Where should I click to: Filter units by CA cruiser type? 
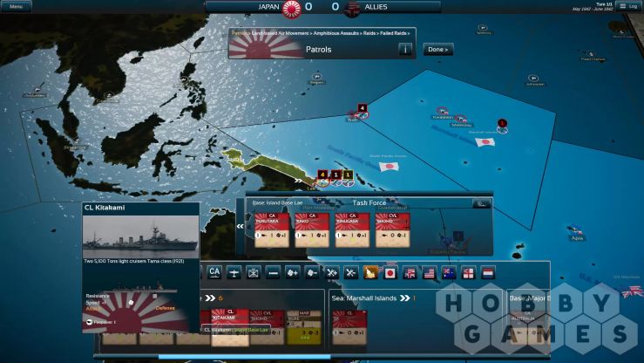[x=214, y=272]
